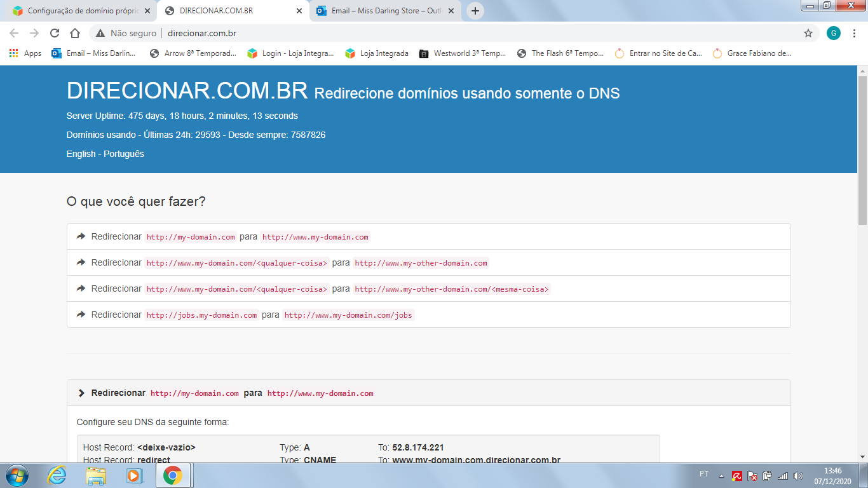Viewport: 868px width, 488px height.
Task: Click the 'O que você quer fazer?' heading
Action: [x=136, y=201]
